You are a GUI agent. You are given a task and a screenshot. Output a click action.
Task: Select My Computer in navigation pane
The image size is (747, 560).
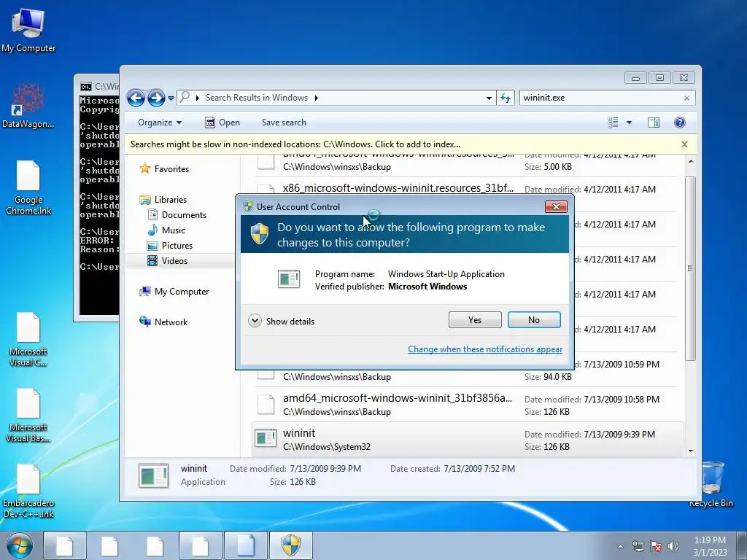click(x=174, y=292)
